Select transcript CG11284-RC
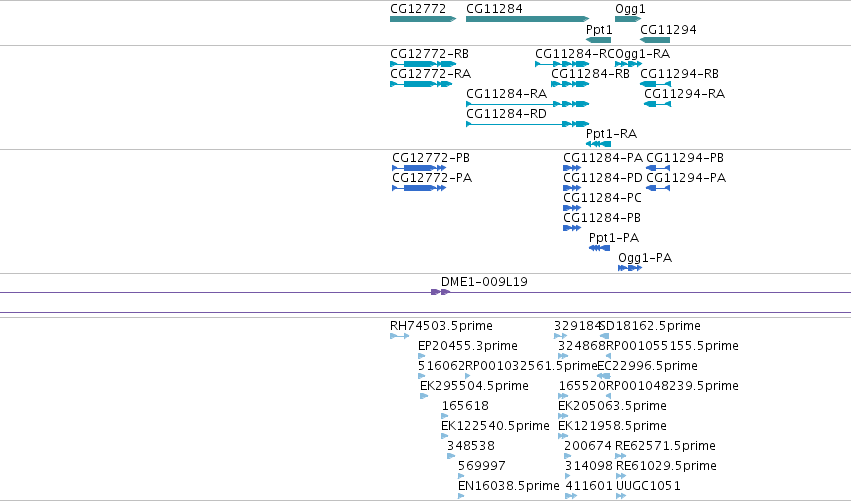 [562, 64]
